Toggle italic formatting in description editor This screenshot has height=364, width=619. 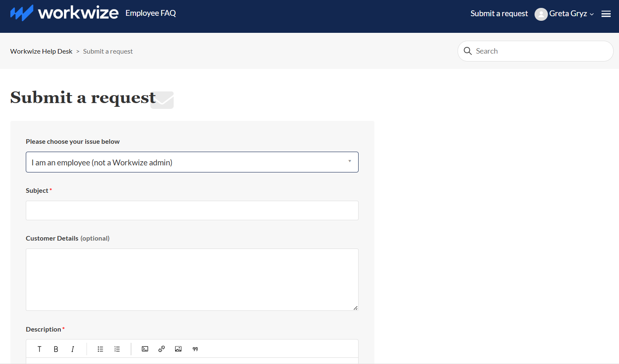pos(73,349)
